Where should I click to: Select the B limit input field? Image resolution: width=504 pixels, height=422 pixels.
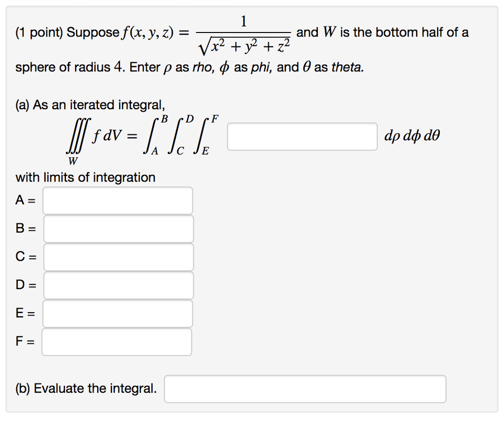pos(117,228)
